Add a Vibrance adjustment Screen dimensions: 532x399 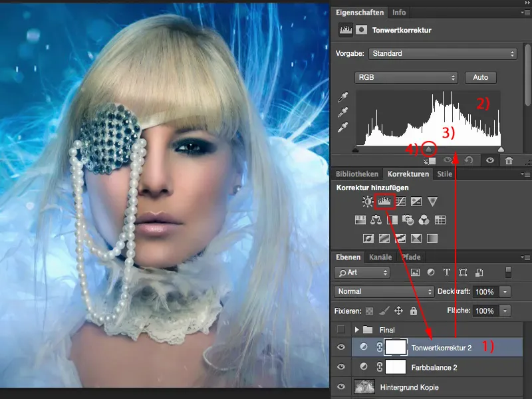[x=432, y=201]
